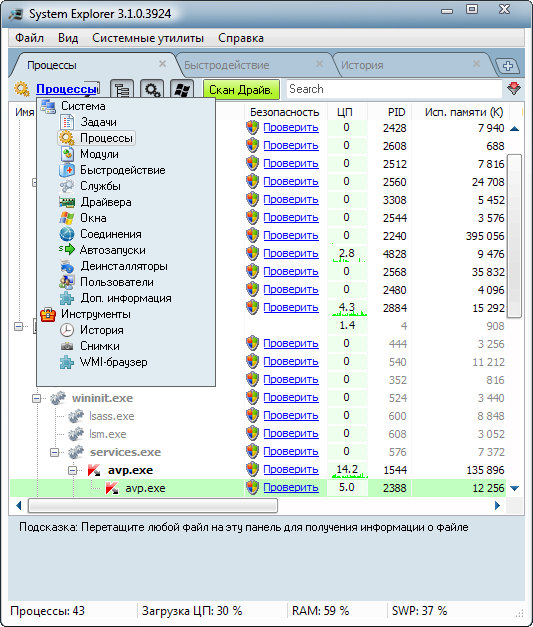Viewport: 533px width, 627px height.
Task: Click Проверить link for PID 4828
Action: point(291,254)
